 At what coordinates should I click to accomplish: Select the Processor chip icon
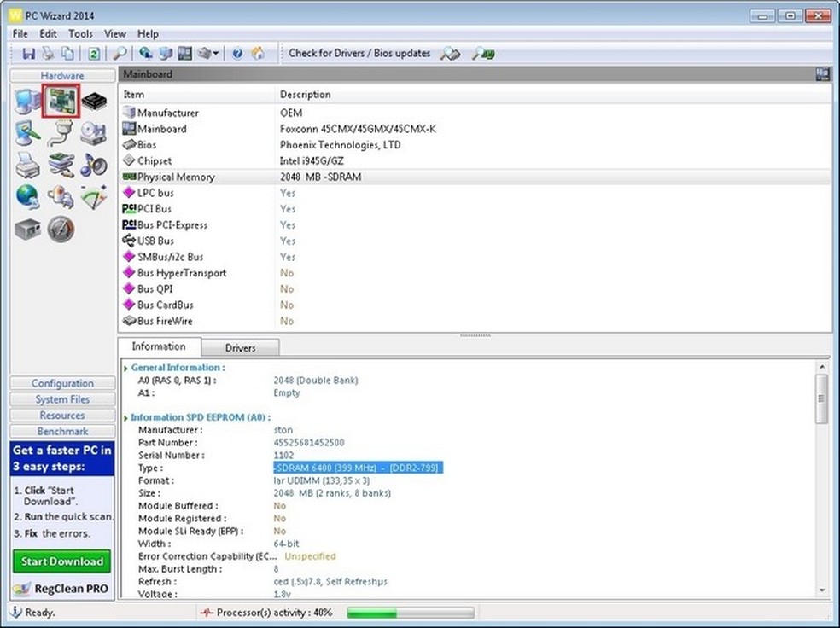point(94,102)
